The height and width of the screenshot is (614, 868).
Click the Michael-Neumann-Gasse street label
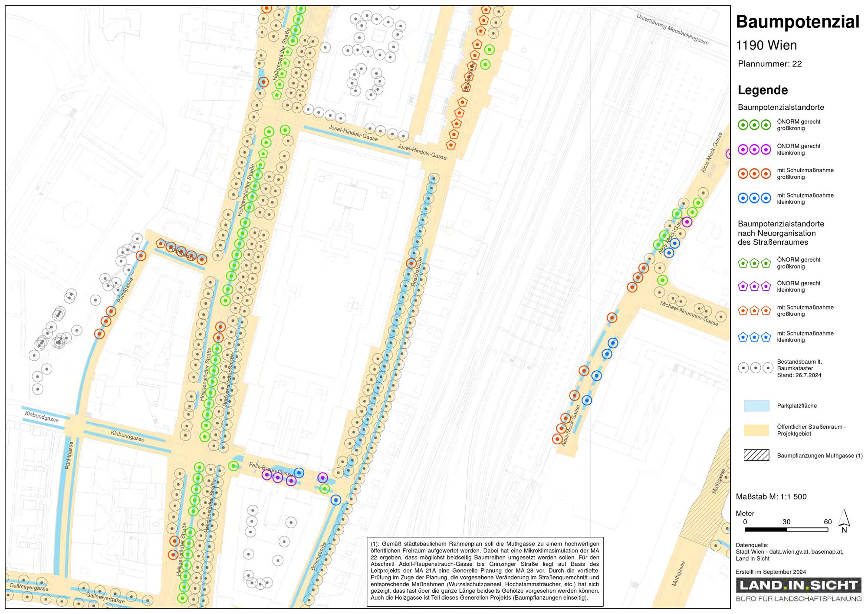(x=689, y=313)
